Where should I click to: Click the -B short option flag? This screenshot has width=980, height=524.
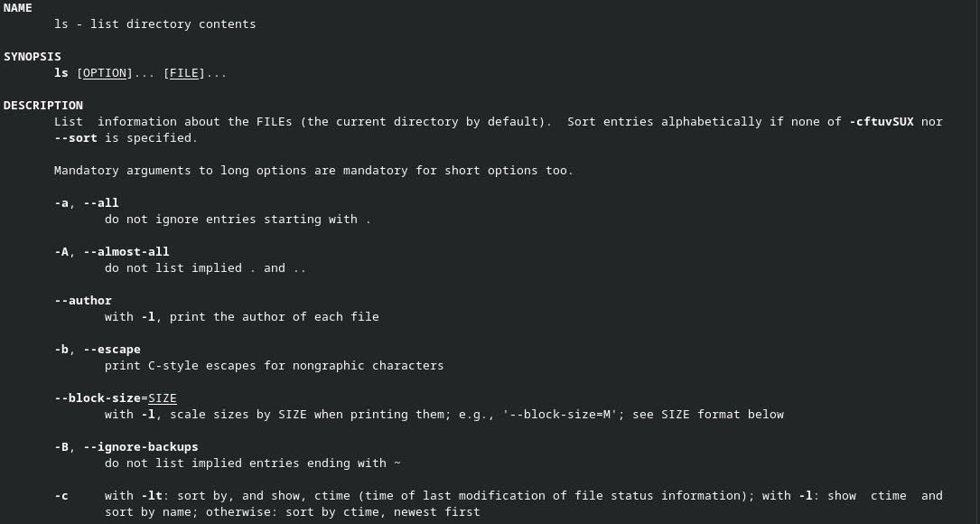pos(61,447)
